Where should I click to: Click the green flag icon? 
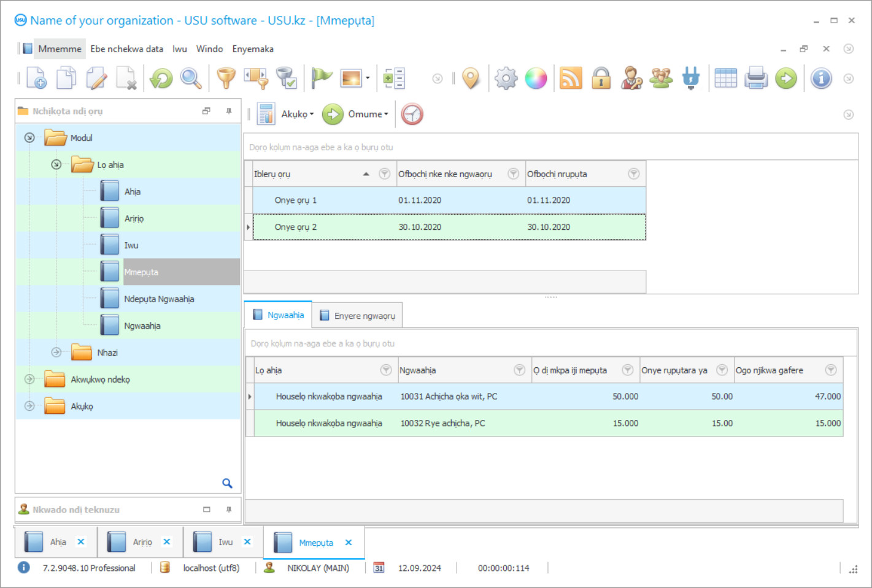321,78
